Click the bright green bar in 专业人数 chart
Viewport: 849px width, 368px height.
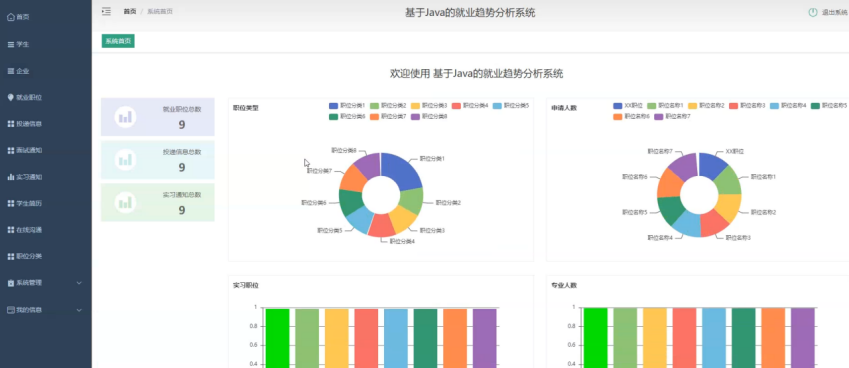pos(595,338)
